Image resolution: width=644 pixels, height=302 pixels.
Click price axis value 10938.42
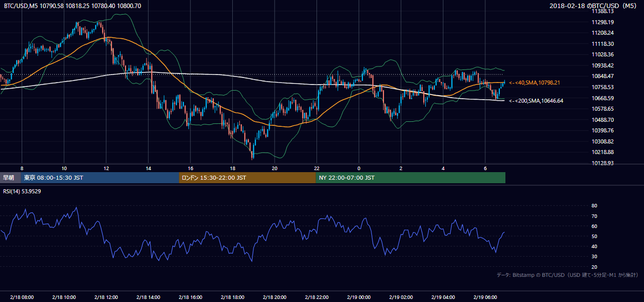(x=603, y=65)
